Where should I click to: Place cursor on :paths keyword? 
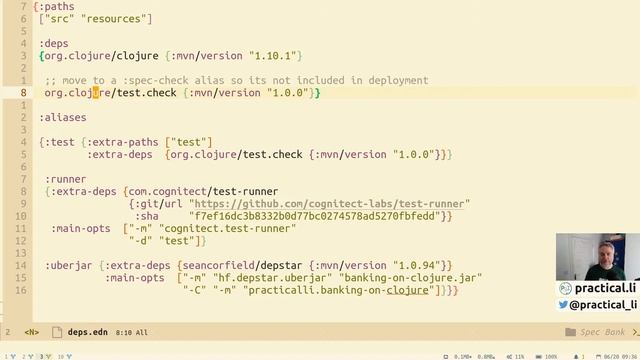(56, 7)
